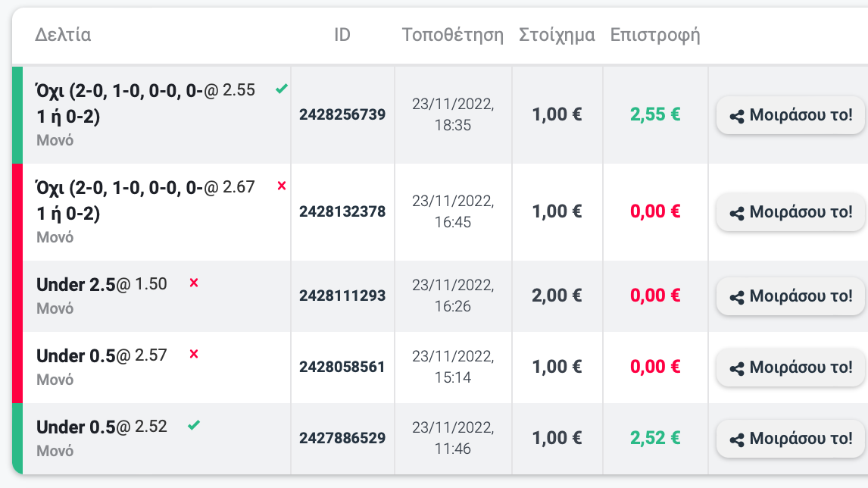Sort by the Δελτία column header

click(63, 35)
